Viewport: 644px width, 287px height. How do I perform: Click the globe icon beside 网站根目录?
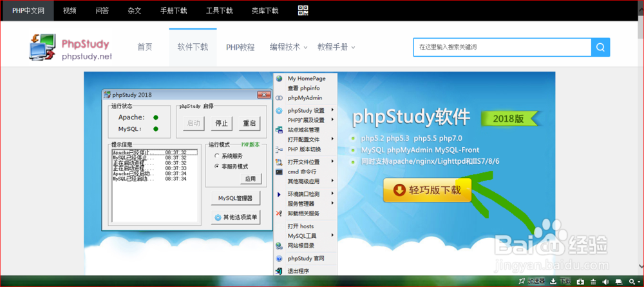click(x=279, y=246)
